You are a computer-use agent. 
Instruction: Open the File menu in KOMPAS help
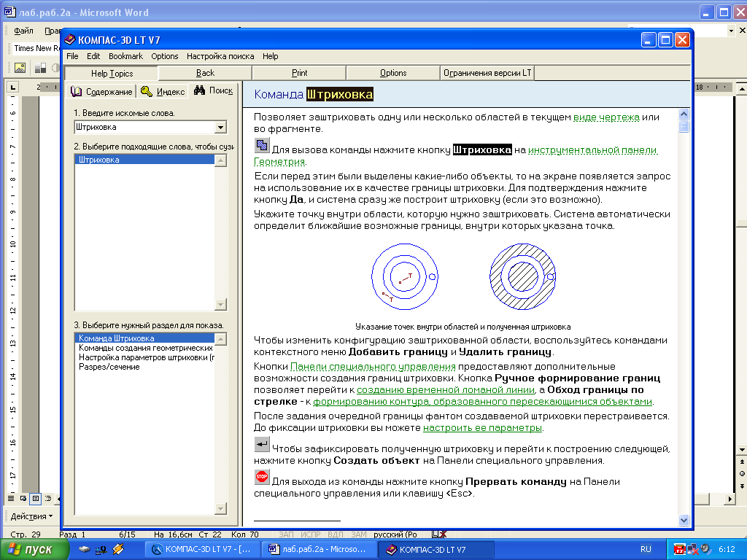[x=72, y=56]
